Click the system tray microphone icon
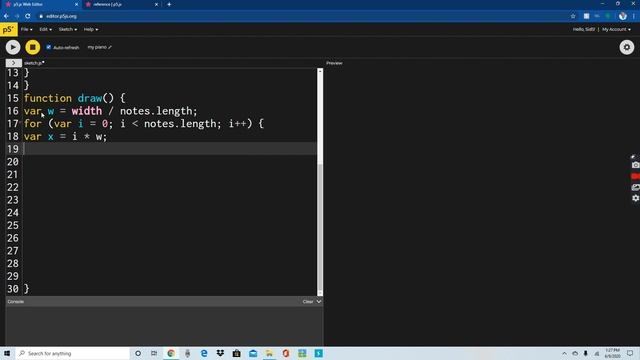 pos(586,353)
